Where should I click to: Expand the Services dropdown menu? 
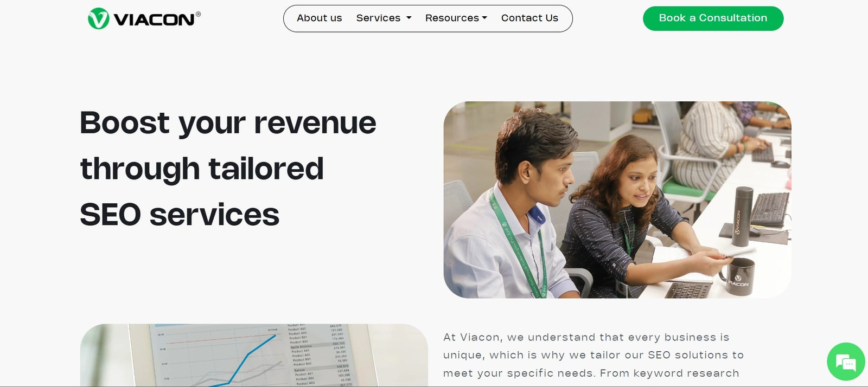click(x=384, y=18)
